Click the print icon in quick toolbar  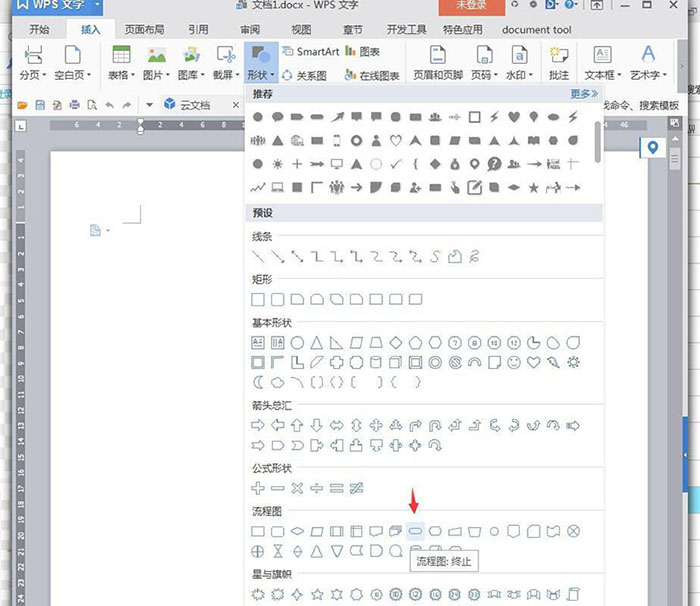click(75, 105)
